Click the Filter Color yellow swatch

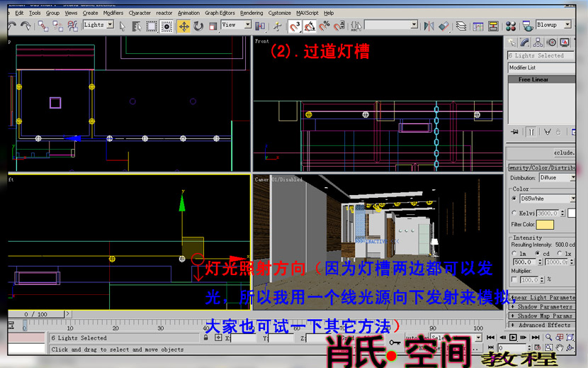(545, 225)
